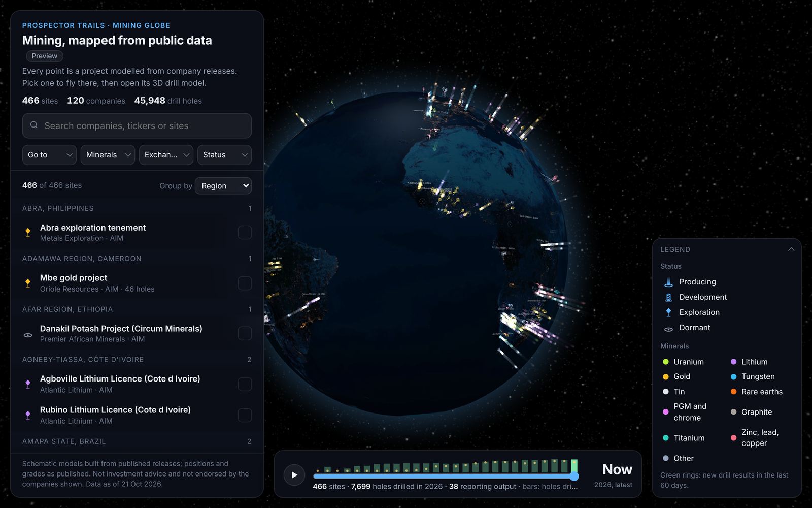Screen dimensions: 812x508
Task: Open the Group by Region selector
Action: 223,186
